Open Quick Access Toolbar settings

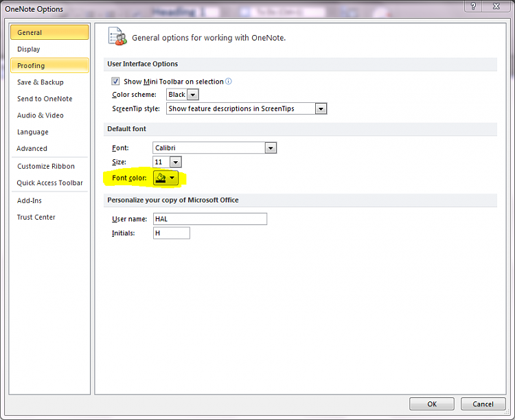[x=49, y=183]
